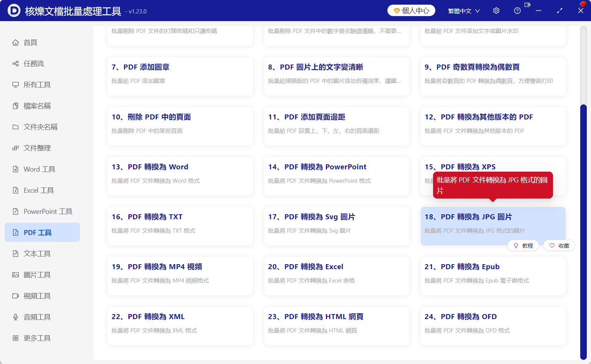Click the mini window icon in title bar

click(527, 5)
